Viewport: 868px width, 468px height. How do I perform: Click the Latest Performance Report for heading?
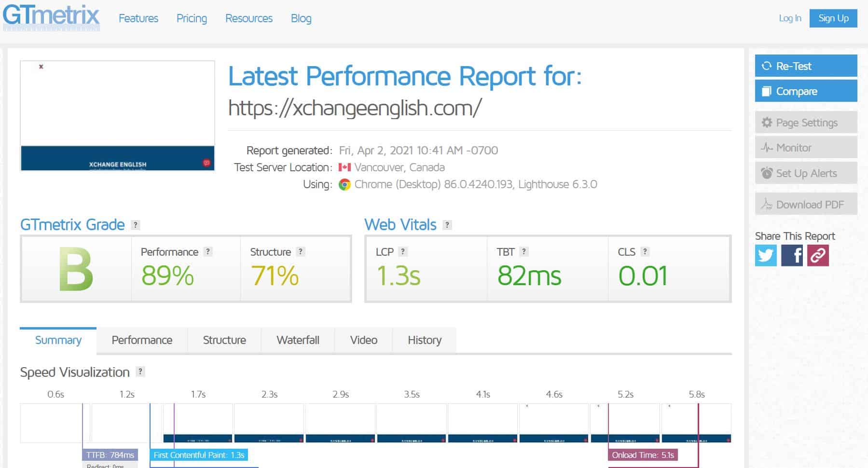pos(405,76)
